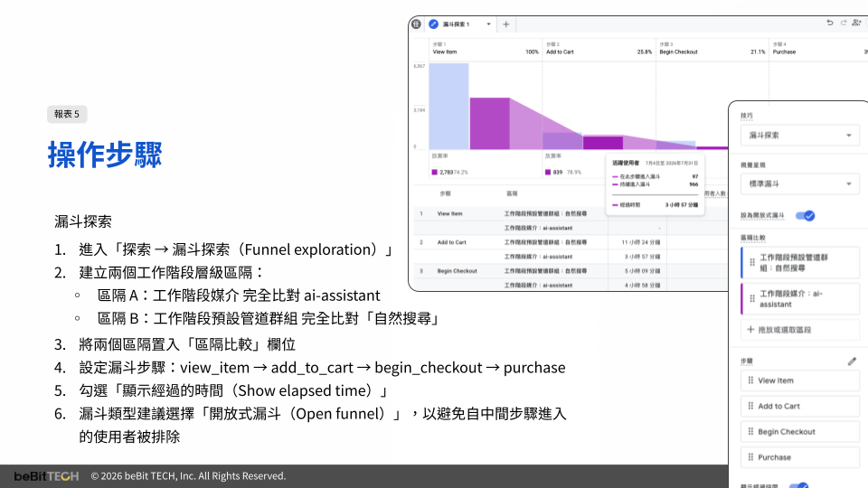868x488 pixels.
Task: Click the undo arrow icon
Action: pos(829,23)
